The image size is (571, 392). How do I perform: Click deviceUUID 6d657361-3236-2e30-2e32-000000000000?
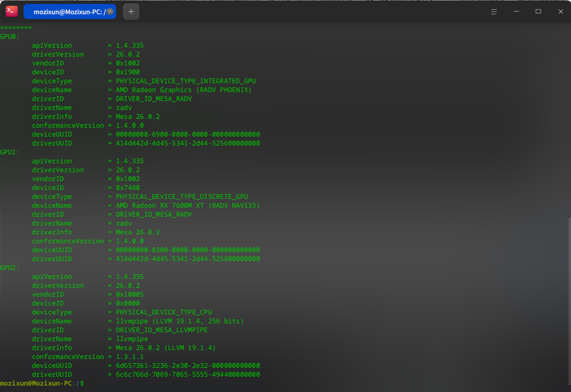click(x=188, y=366)
